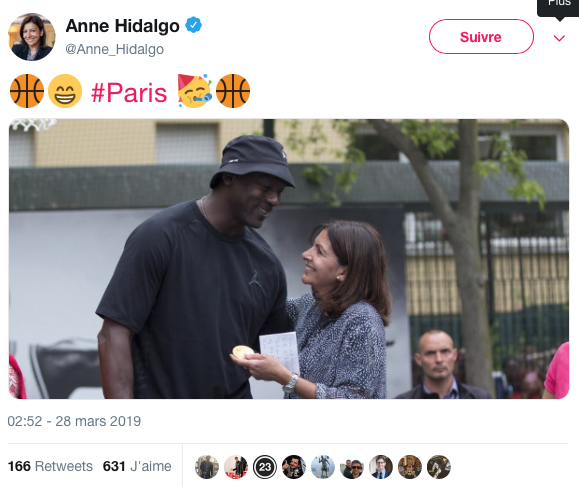Screen dimensions: 579x487
Task: Open the second liker avatar in row
Action: coord(236,467)
